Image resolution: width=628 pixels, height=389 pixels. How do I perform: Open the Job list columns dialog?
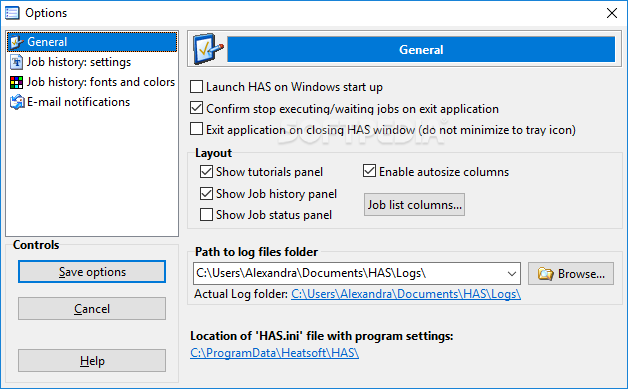[x=415, y=205]
